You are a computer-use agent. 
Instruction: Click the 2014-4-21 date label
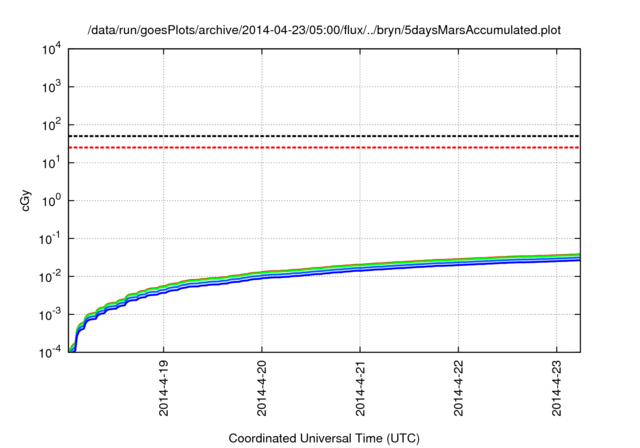pos(360,388)
